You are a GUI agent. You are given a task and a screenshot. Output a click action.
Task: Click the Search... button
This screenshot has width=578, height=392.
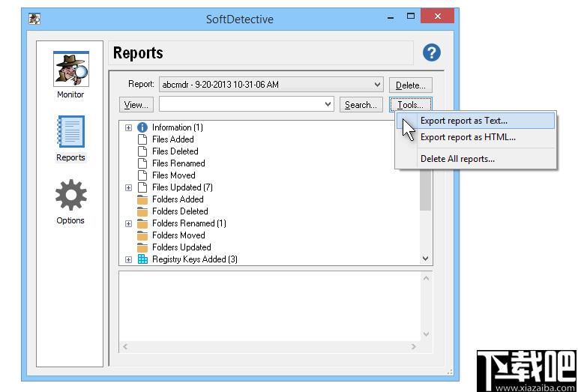coord(361,105)
